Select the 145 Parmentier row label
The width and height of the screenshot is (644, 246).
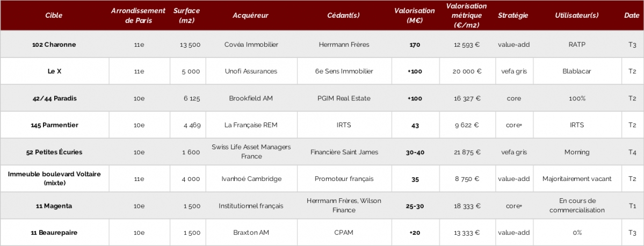coord(54,125)
